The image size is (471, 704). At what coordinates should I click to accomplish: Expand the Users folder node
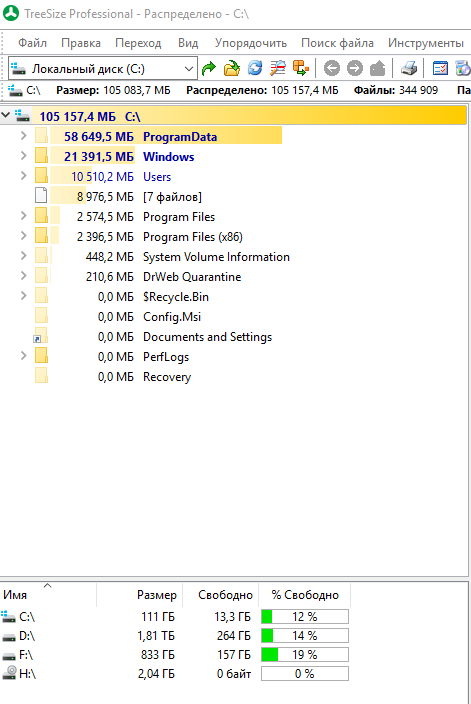[x=24, y=175]
